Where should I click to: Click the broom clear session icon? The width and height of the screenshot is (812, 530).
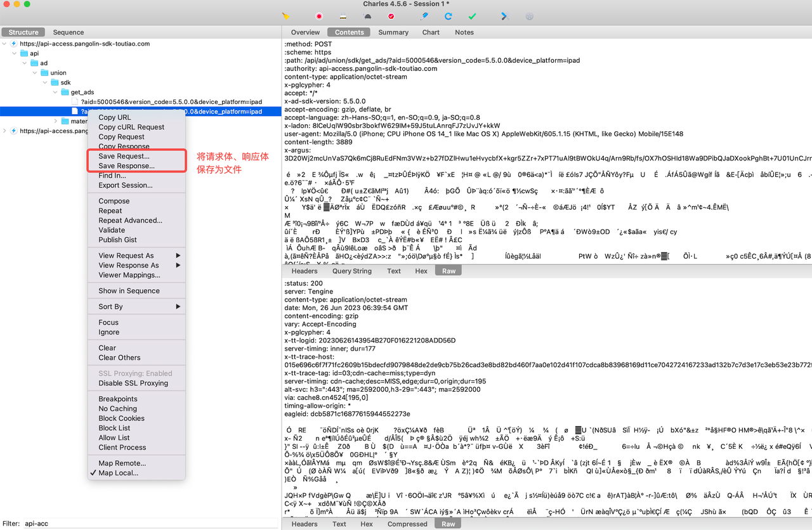[286, 16]
